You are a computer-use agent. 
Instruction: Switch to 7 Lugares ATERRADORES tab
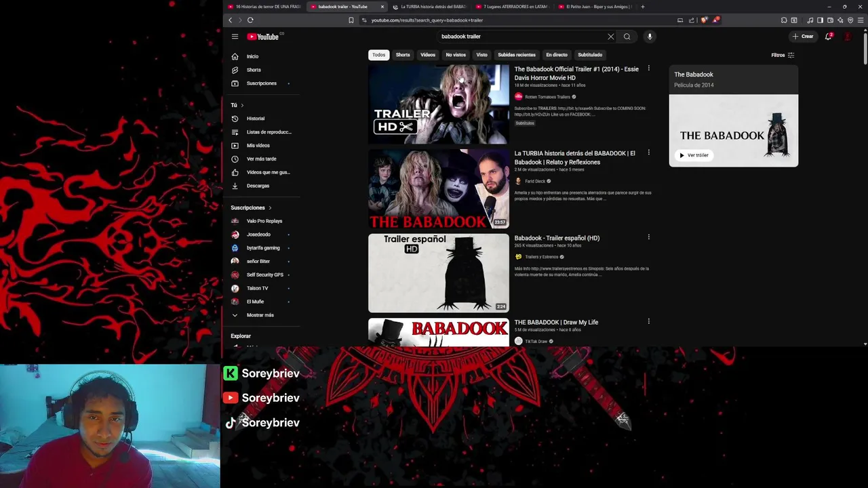click(x=511, y=7)
